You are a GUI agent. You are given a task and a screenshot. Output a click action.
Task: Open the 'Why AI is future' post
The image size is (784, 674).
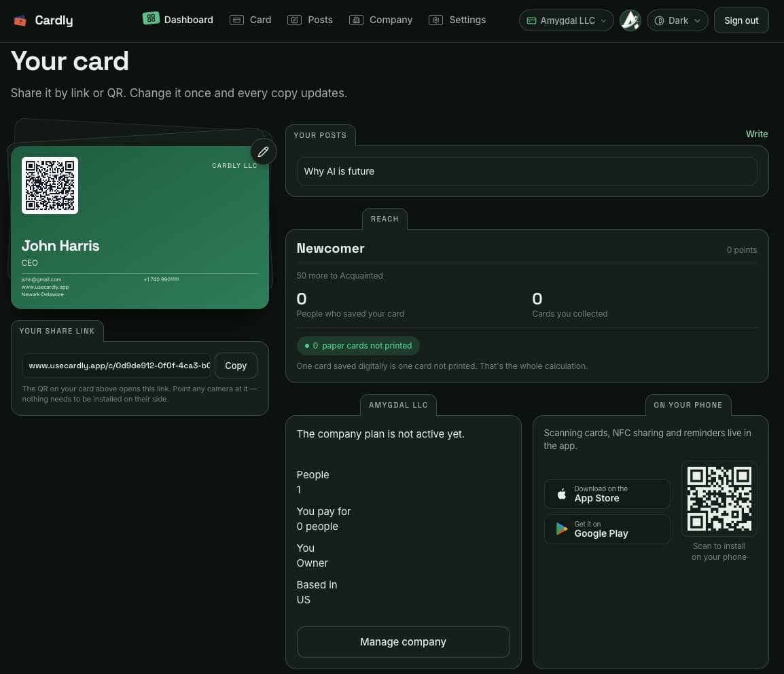pyautogui.click(x=527, y=171)
